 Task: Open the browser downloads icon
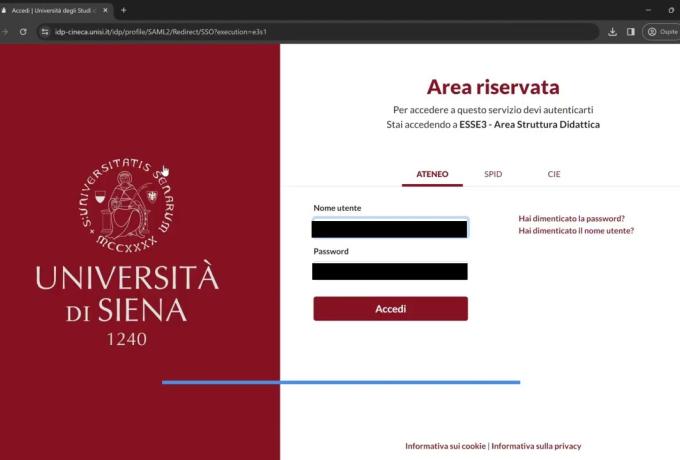pyautogui.click(x=612, y=32)
